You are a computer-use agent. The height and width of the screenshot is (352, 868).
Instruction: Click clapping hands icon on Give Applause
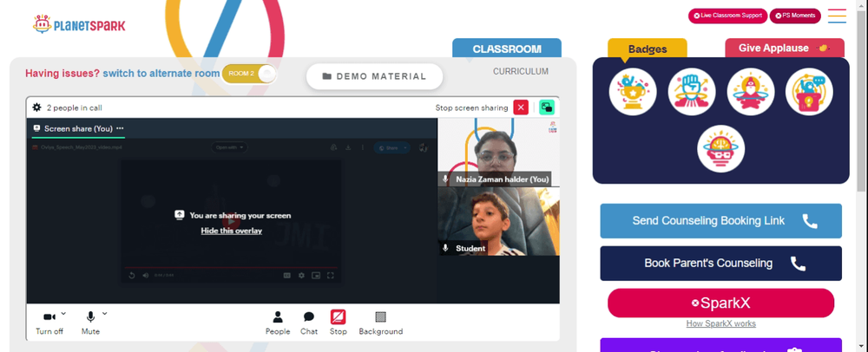point(824,48)
